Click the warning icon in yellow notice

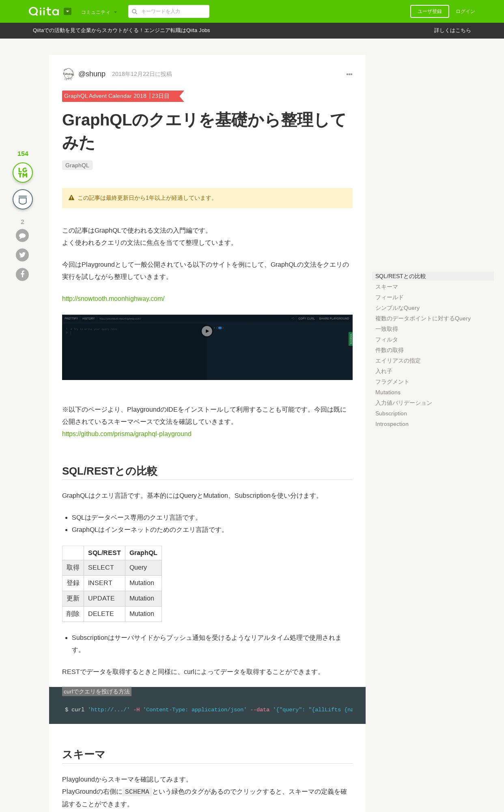click(x=71, y=198)
